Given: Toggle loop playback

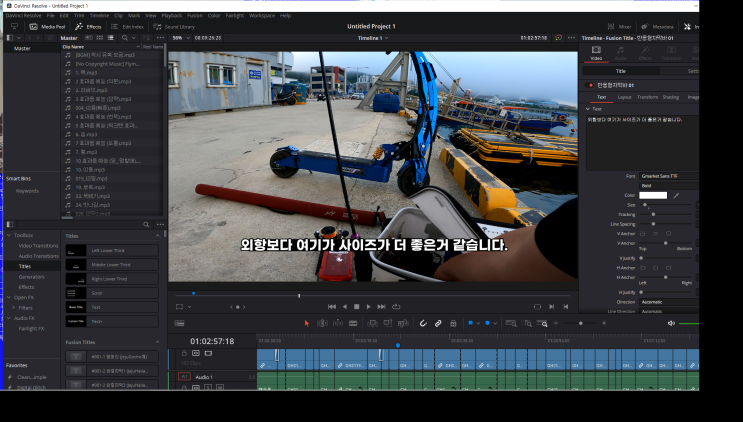Looking at the screenshot, I should (x=396, y=307).
